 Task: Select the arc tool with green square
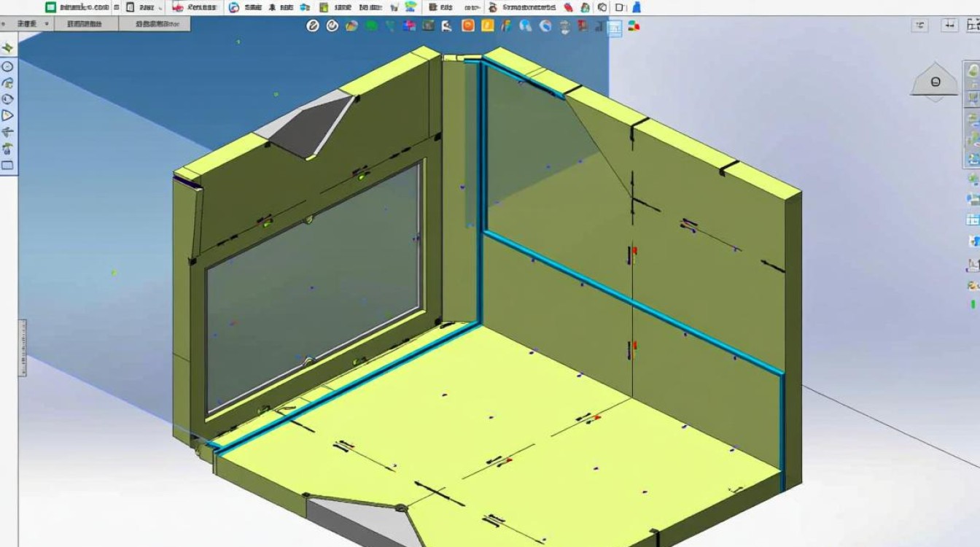point(7,83)
